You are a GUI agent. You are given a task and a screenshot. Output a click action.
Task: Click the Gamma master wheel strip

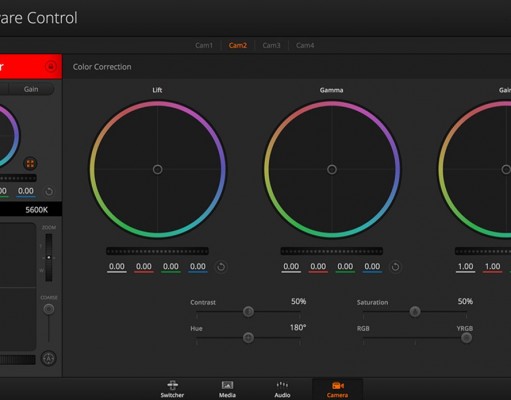point(332,251)
